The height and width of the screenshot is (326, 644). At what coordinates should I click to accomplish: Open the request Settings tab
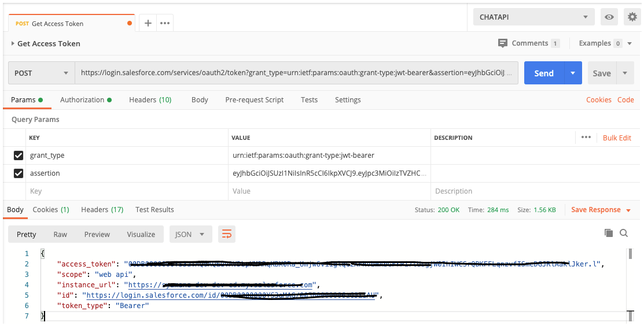tap(348, 99)
